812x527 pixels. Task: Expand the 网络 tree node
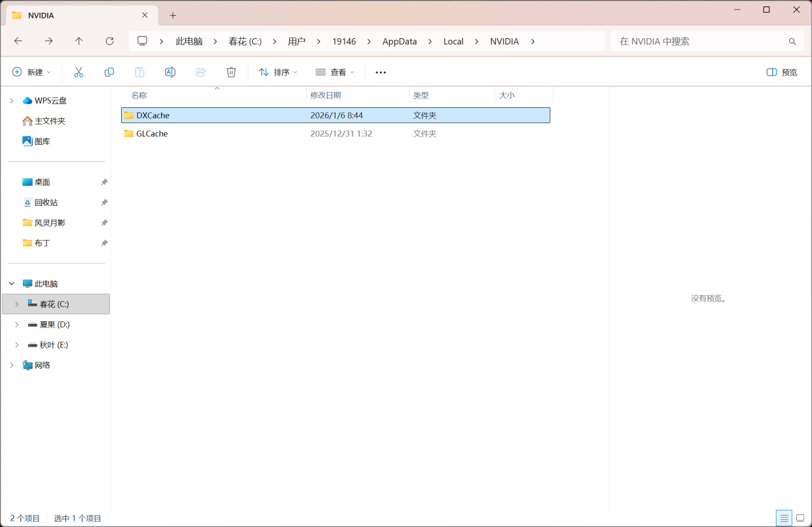click(12, 365)
